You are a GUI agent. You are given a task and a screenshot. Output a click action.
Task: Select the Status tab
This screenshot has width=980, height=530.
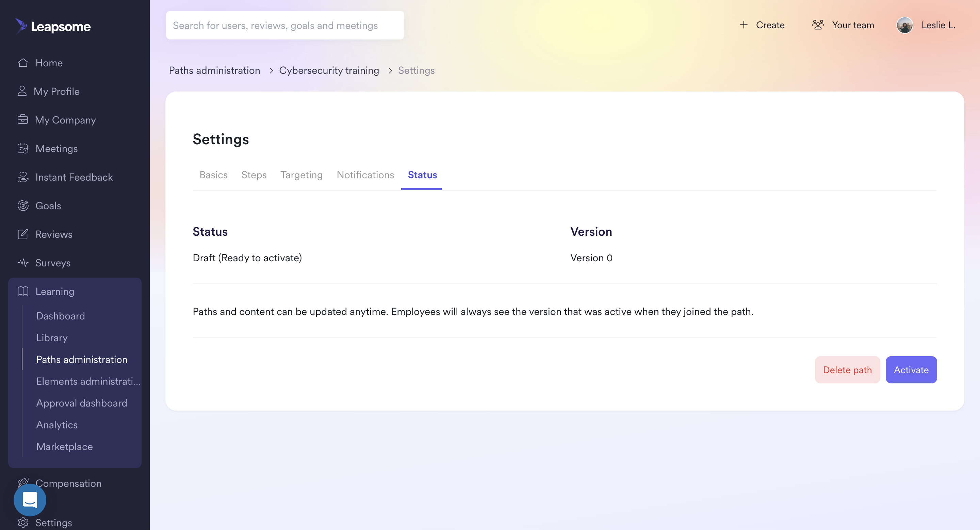(x=422, y=175)
